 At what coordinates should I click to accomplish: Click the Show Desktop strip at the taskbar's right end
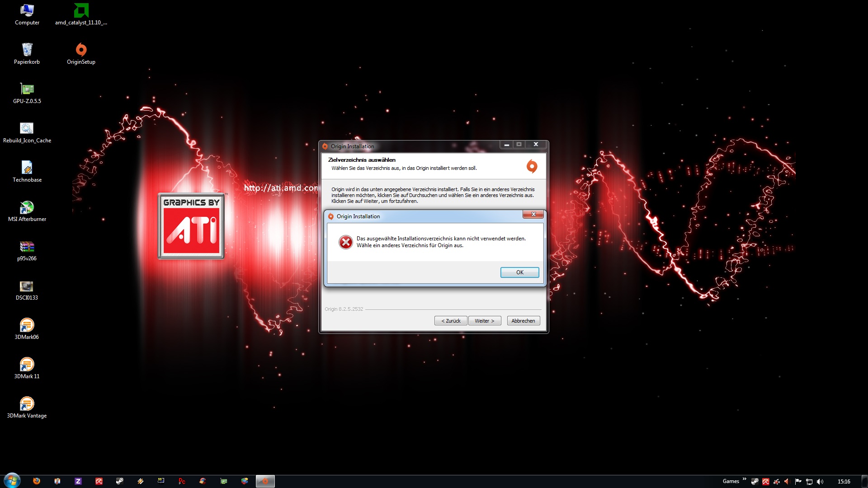(x=864, y=481)
